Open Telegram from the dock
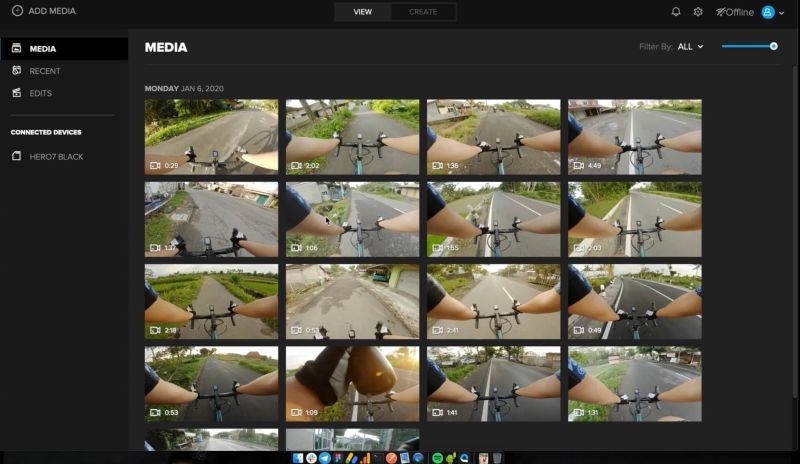 coord(324,458)
